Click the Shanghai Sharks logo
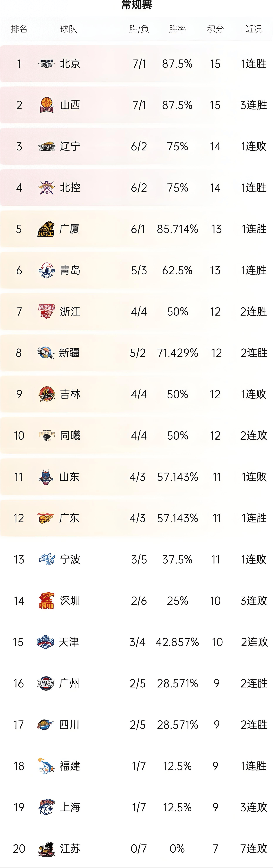The image size is (273, 868). [x=46, y=807]
